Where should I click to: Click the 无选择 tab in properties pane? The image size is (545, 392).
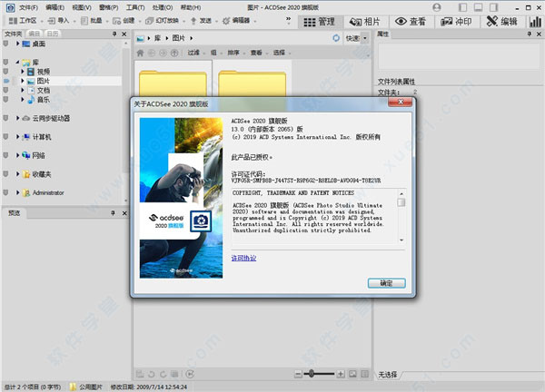coord(388,375)
